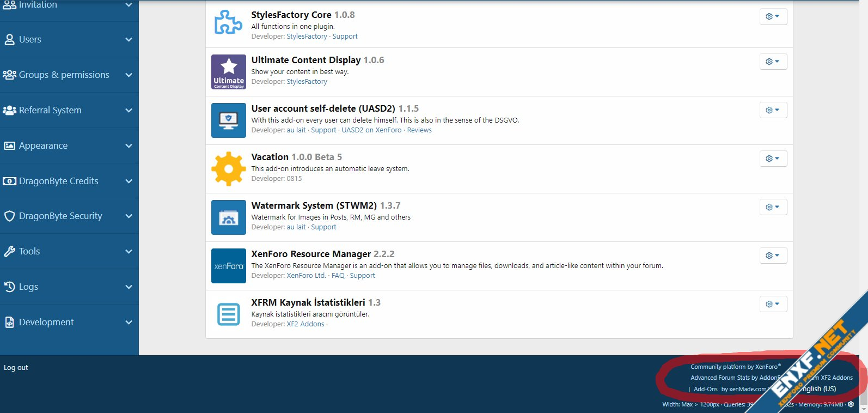Click the Ultimate Content Display star icon
This screenshot has width=868, height=413.
pos(228,72)
